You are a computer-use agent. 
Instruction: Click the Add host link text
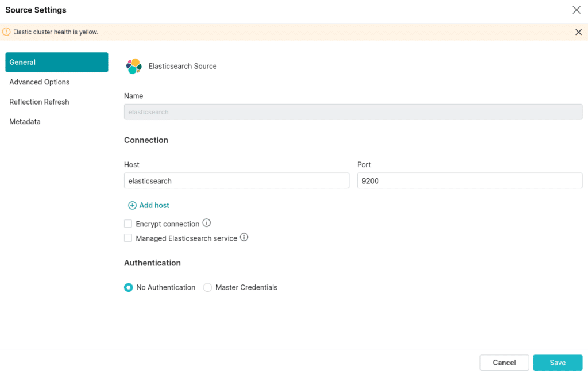coord(154,205)
